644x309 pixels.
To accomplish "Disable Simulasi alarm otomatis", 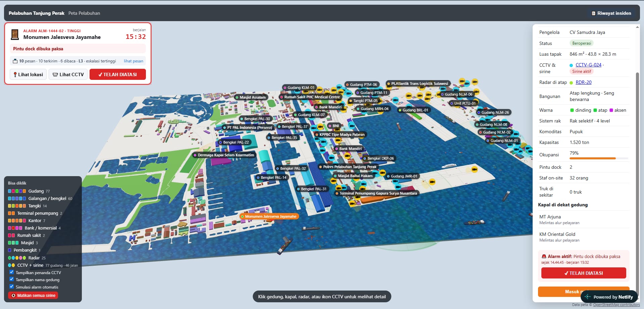I will click(11, 287).
